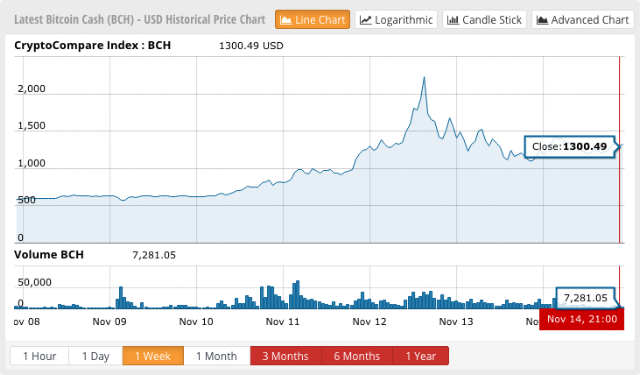Click the price peak above 2,000
The width and height of the screenshot is (640, 375).
pyautogui.click(x=424, y=78)
